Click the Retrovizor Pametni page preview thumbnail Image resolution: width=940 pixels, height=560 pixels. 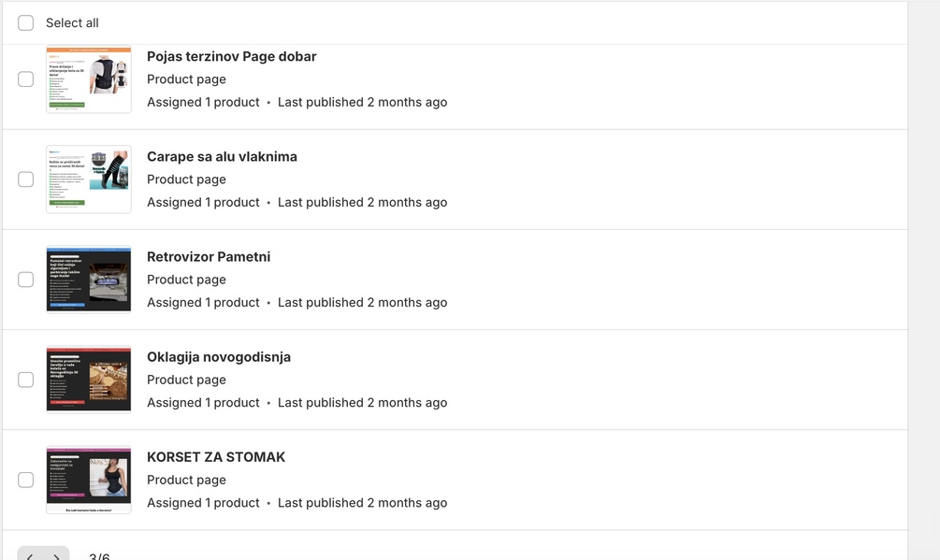tap(89, 280)
